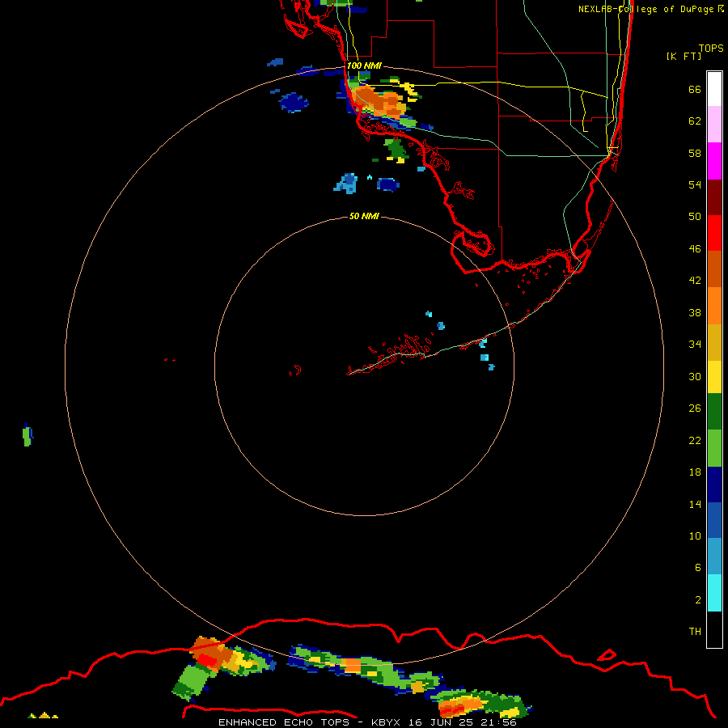
Task: Click the bright yellow legend swatch
Action: [x=714, y=376]
